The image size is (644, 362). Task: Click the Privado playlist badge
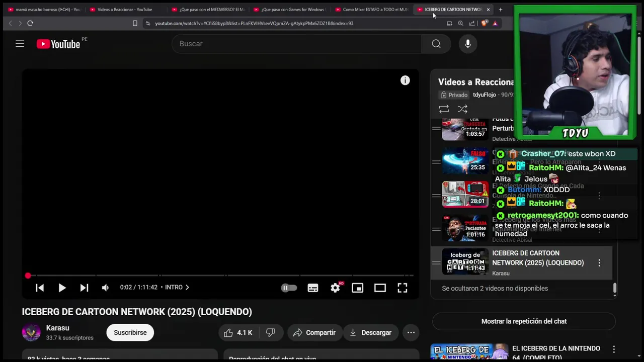pyautogui.click(x=454, y=95)
